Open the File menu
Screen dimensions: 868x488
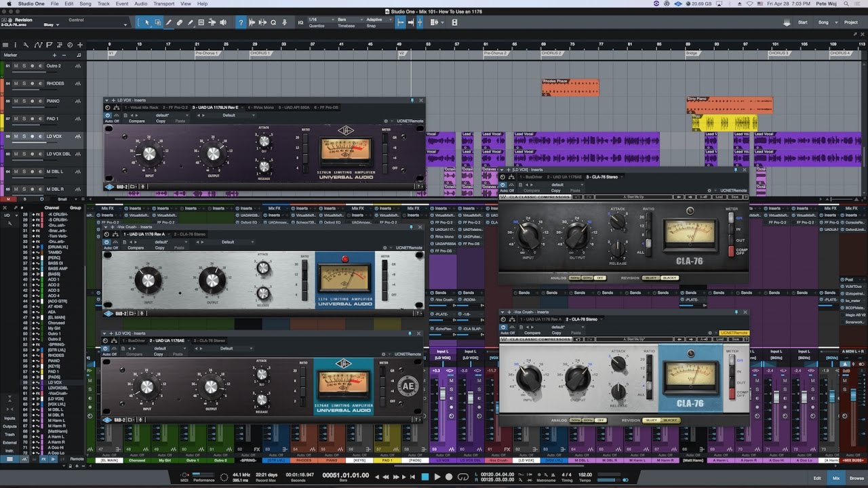tap(54, 3)
